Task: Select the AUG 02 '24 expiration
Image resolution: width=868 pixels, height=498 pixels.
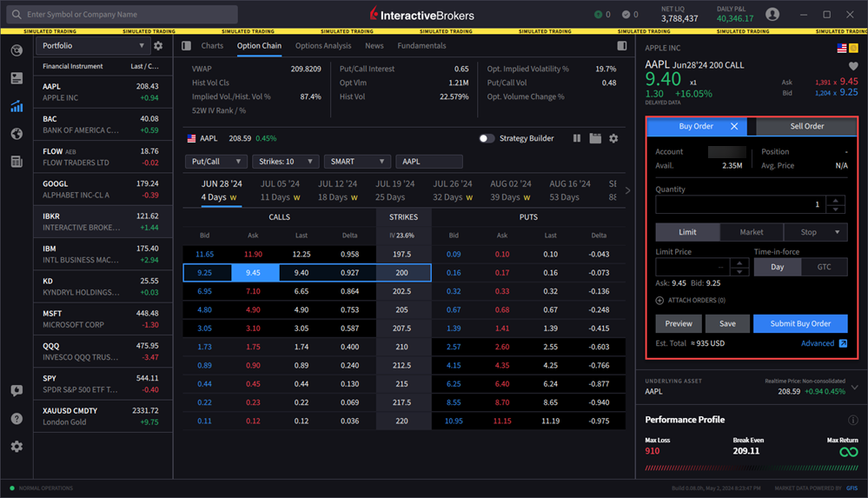Action: click(510, 190)
